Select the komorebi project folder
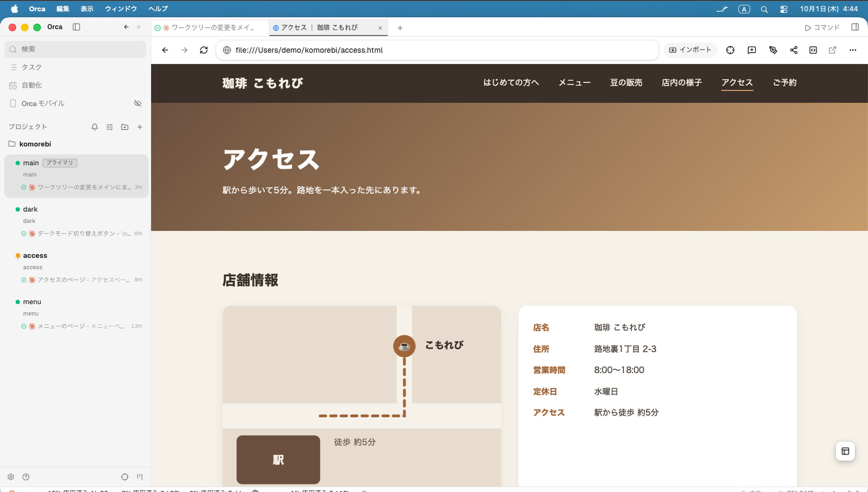The width and height of the screenshot is (868, 492). 75,144
